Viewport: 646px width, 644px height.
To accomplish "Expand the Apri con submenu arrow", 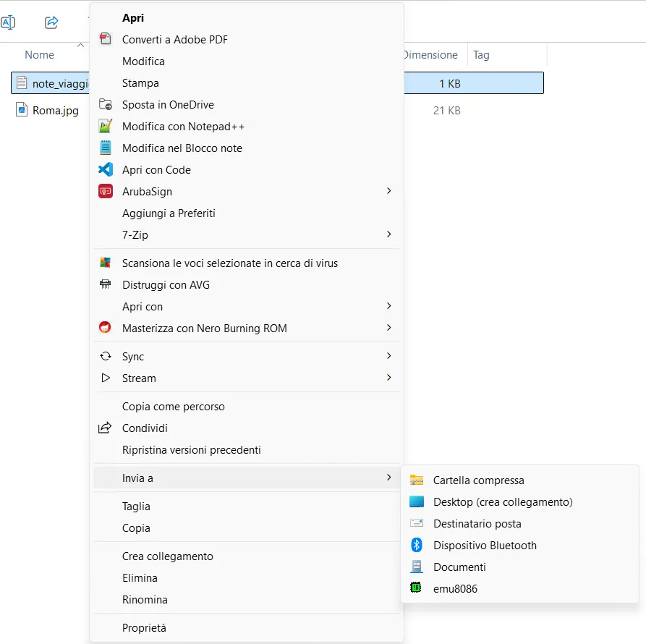I will [388, 306].
